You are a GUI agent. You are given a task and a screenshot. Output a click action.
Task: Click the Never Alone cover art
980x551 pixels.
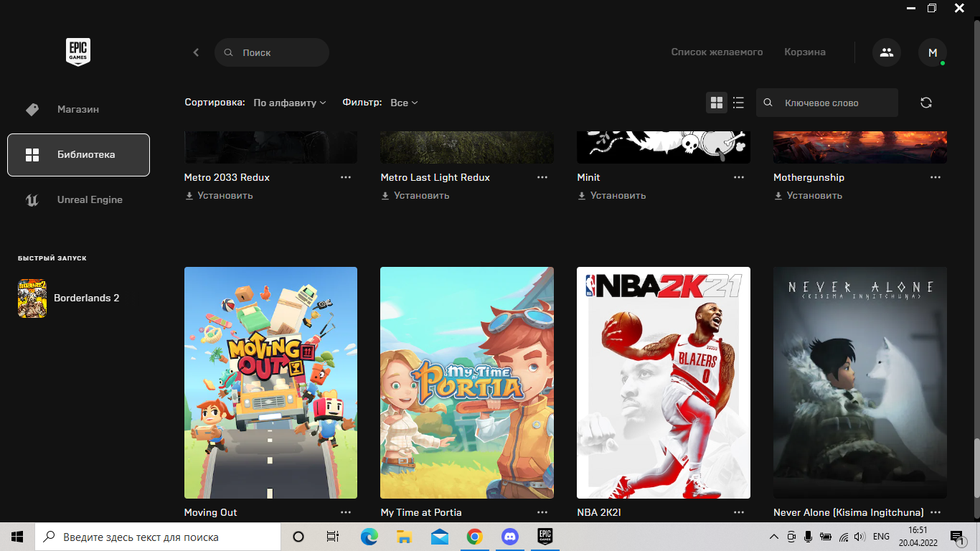[860, 382]
